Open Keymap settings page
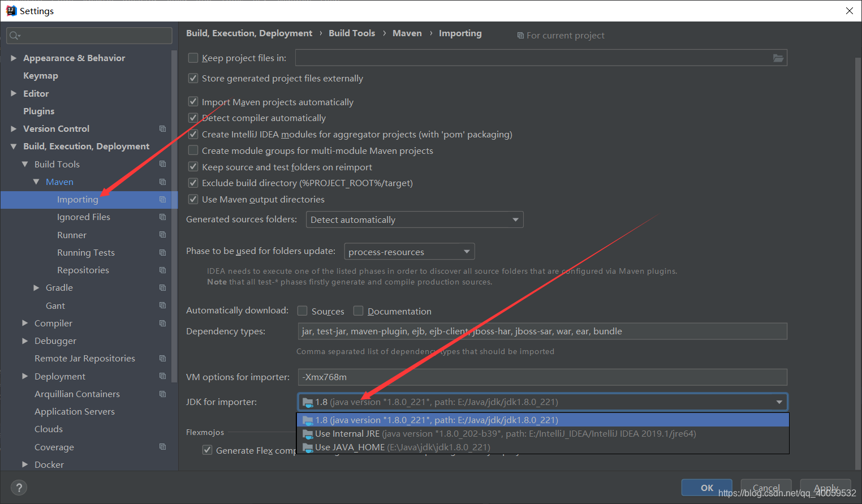The image size is (862, 504). [41, 76]
